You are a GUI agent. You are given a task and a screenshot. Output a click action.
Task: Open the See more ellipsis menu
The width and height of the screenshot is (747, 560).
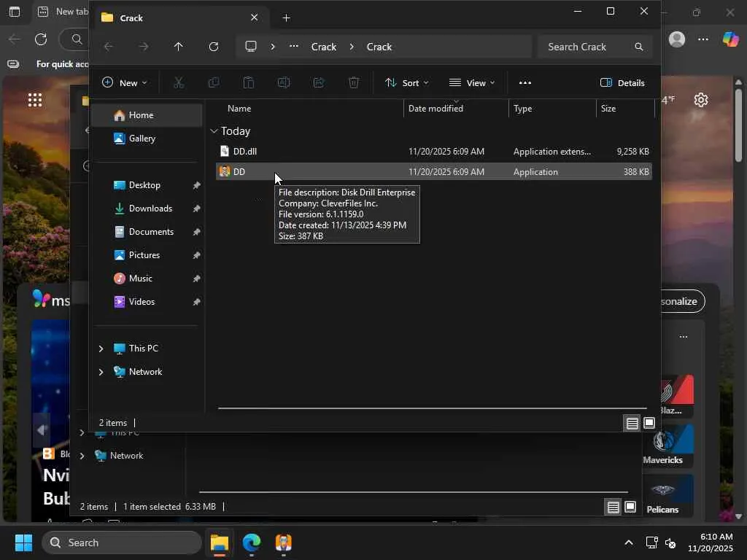pos(525,83)
